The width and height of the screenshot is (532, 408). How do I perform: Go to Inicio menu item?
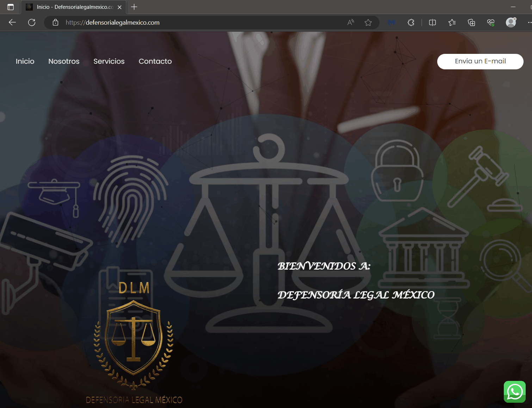pos(25,61)
